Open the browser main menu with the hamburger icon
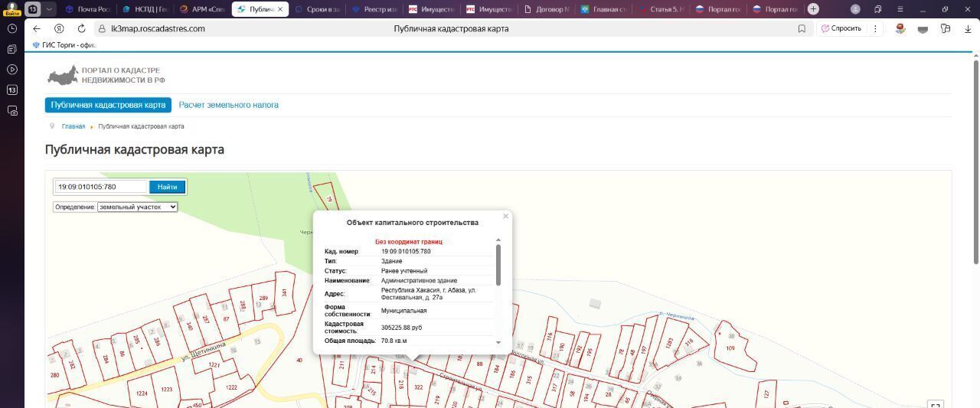Screen dimensions: 980x408 click(900, 9)
